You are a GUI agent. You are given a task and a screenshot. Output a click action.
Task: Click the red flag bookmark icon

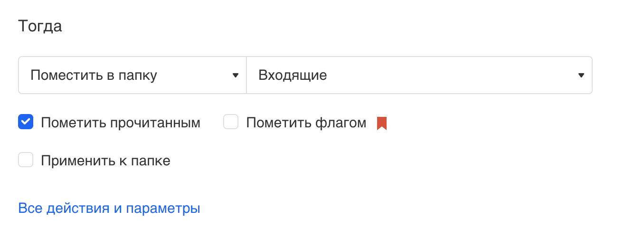point(382,124)
